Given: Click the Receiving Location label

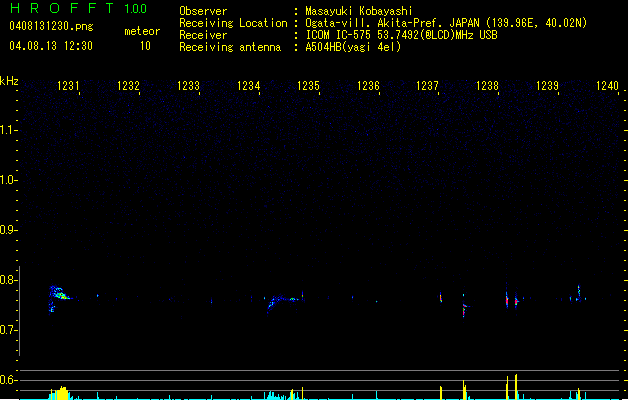Looking at the screenshot, I should [233, 23].
